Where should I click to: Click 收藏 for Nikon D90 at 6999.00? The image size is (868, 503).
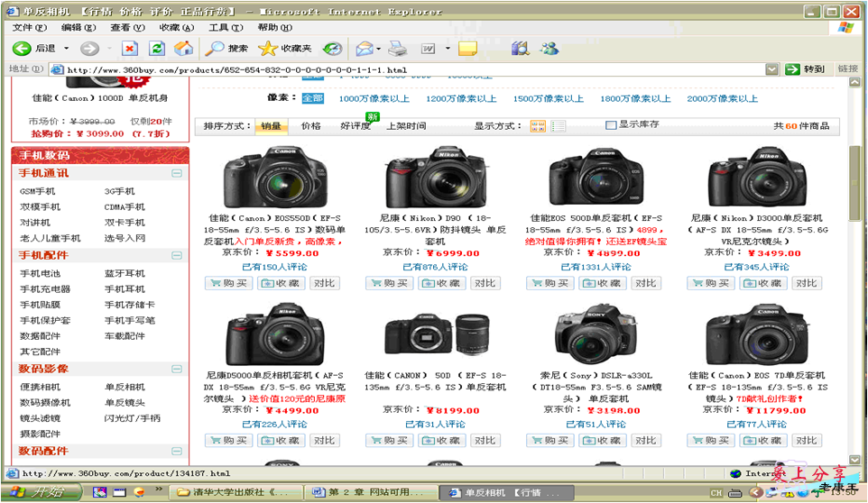point(443,284)
